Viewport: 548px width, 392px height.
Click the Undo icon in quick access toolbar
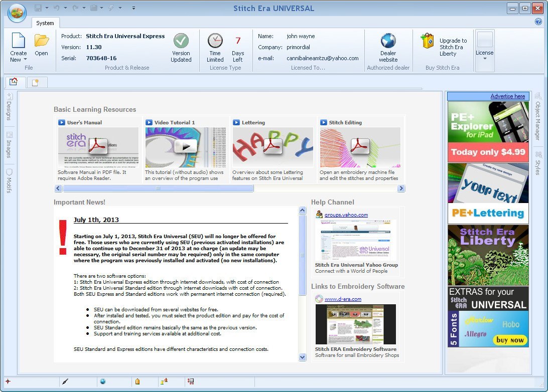[x=57, y=8]
